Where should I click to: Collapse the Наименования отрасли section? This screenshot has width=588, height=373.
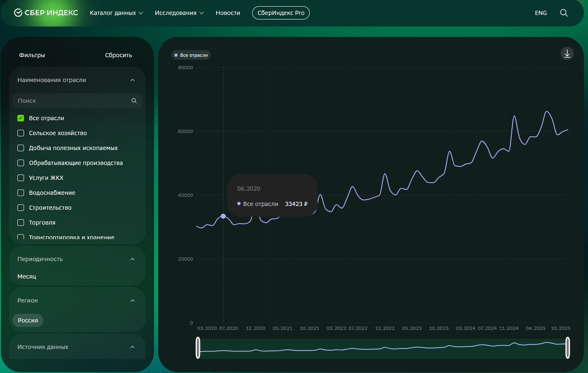[133, 80]
